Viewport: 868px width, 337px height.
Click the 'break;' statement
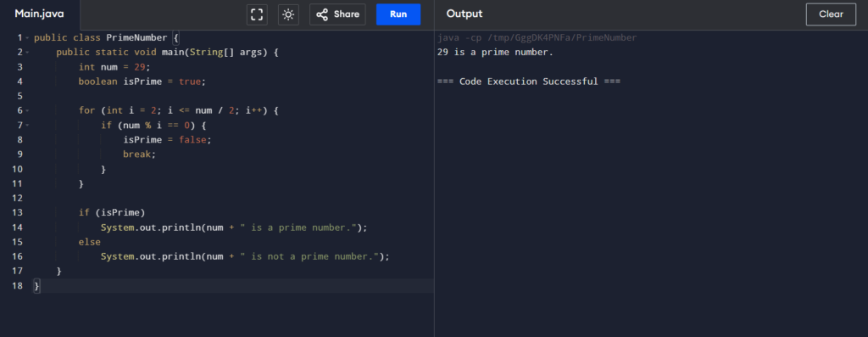(140, 154)
